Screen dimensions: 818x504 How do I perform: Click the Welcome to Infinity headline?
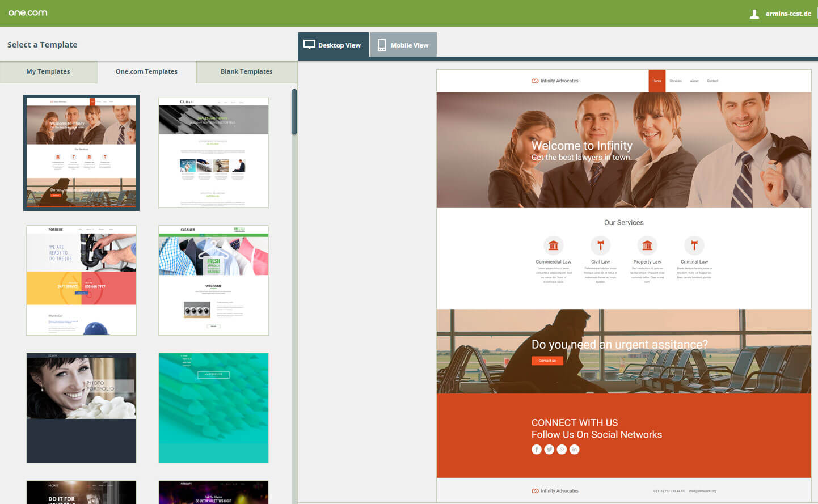coord(582,146)
